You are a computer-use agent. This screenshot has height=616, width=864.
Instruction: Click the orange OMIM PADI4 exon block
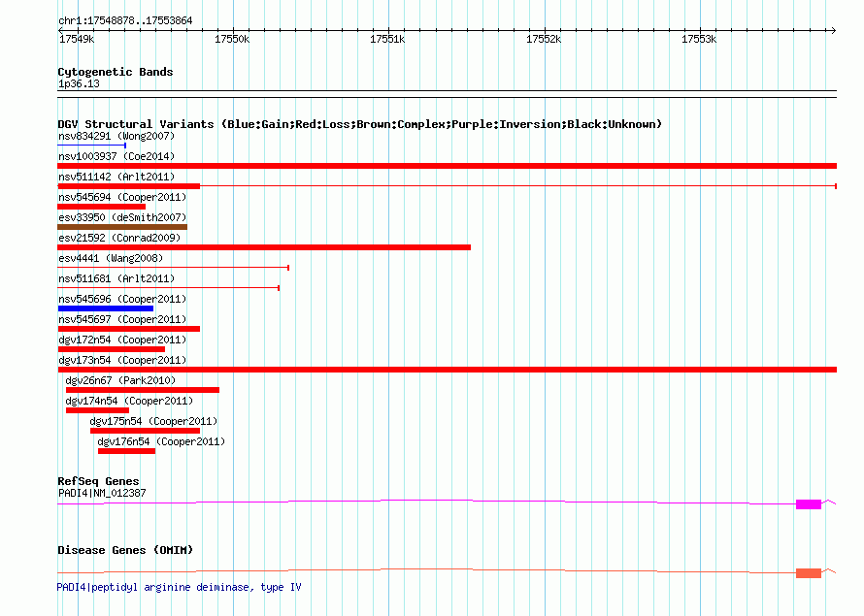pos(809,573)
